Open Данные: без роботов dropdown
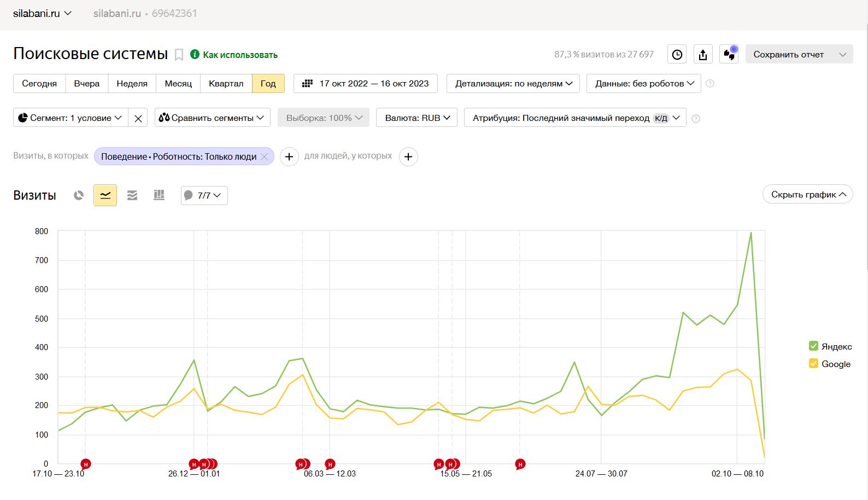 click(644, 83)
